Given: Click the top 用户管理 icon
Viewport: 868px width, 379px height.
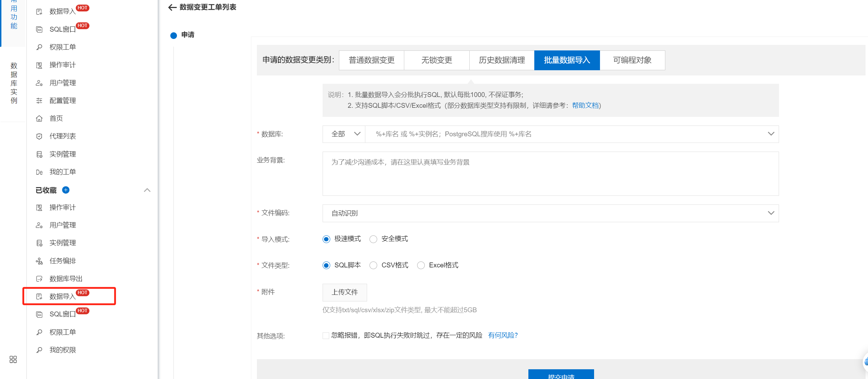Looking at the screenshot, I should click(x=39, y=83).
